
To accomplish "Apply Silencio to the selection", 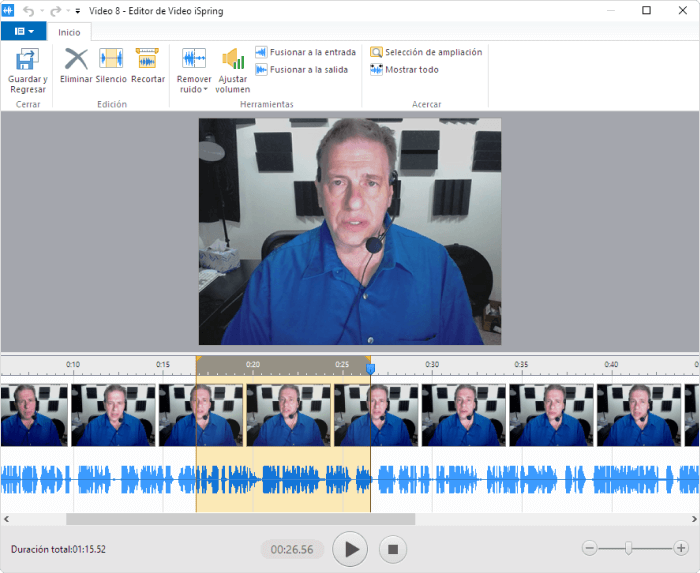I will point(111,66).
